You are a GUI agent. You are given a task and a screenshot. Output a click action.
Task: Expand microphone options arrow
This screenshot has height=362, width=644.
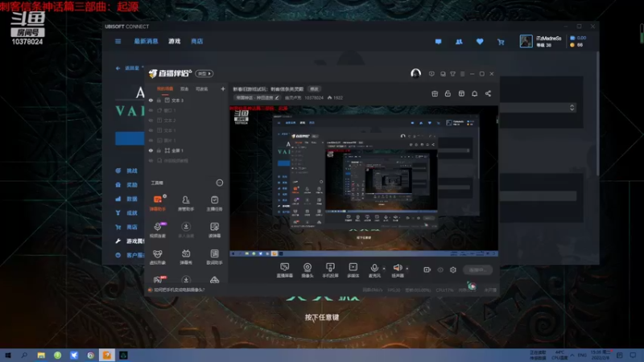[x=384, y=269]
